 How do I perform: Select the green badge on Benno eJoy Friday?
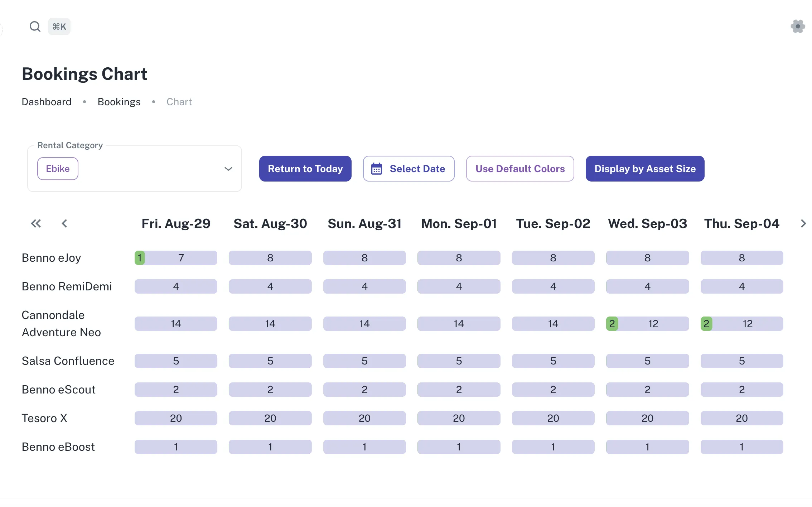point(140,257)
